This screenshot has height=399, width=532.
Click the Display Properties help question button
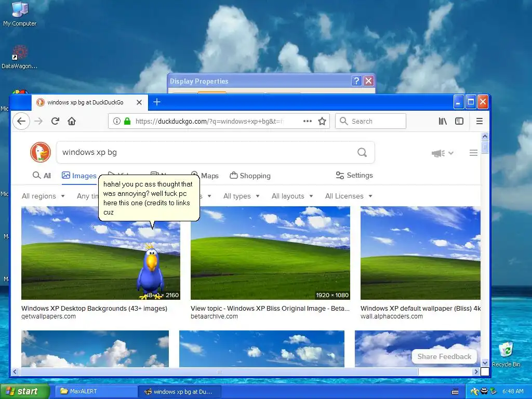pos(356,81)
